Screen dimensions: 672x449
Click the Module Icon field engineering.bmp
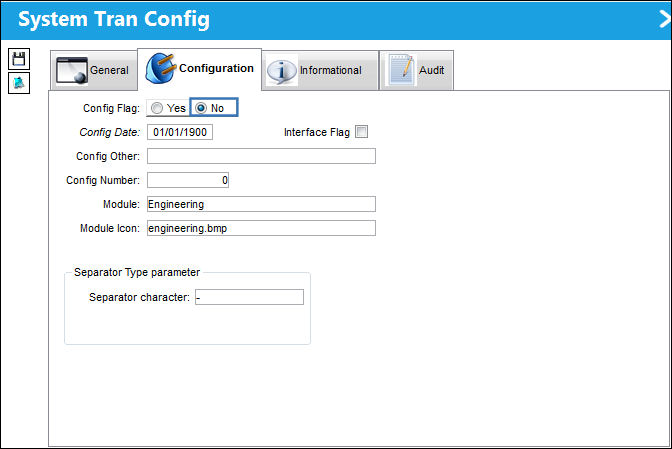261,228
